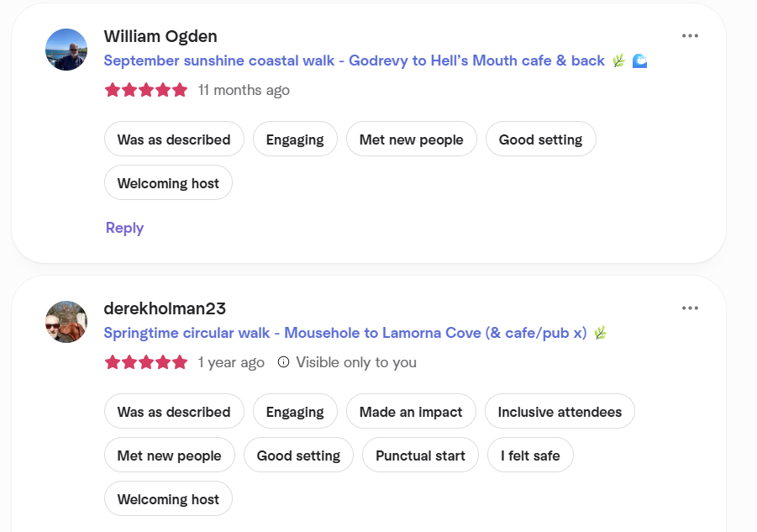Open more options for derekholman23's review

[690, 308]
